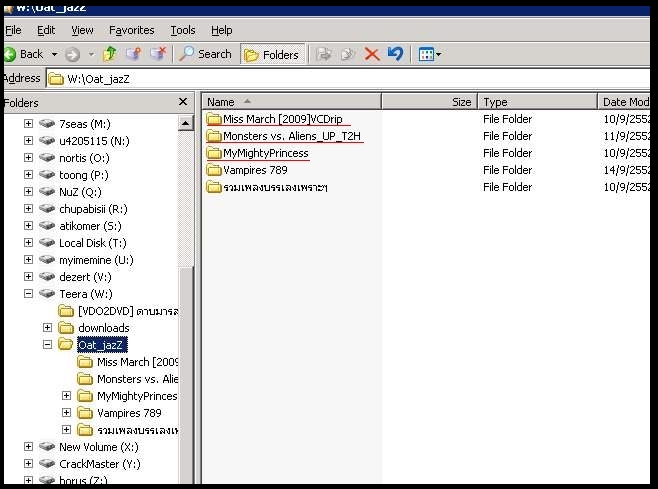The width and height of the screenshot is (658, 489).
Task: Collapse the Oat_jazZ folder tree node
Action: click(47, 345)
